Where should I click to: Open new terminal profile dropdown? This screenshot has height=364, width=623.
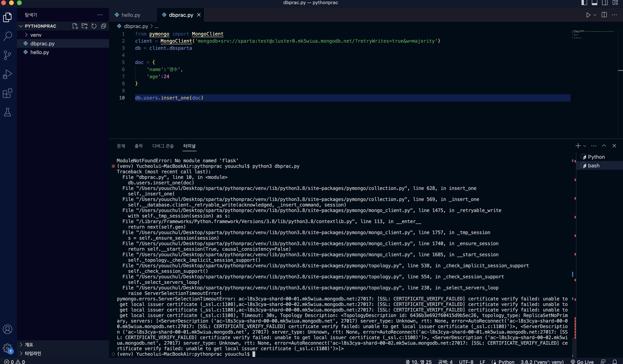coord(584,146)
